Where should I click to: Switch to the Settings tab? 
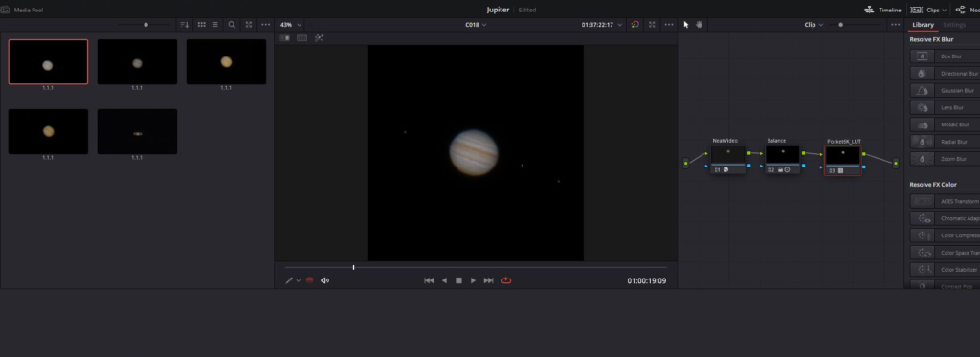954,25
